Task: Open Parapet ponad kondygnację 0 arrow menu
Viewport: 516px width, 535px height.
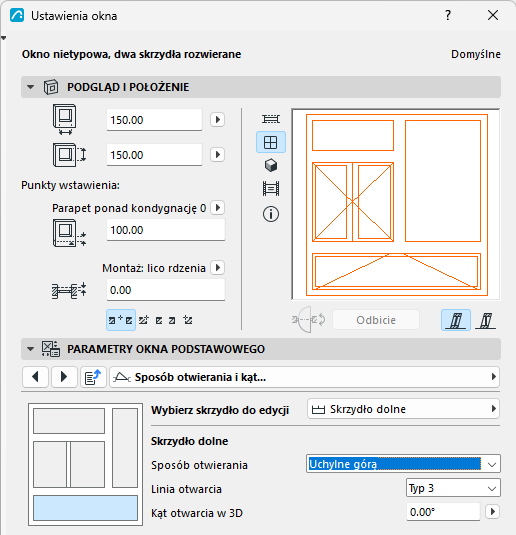Action: click(217, 208)
